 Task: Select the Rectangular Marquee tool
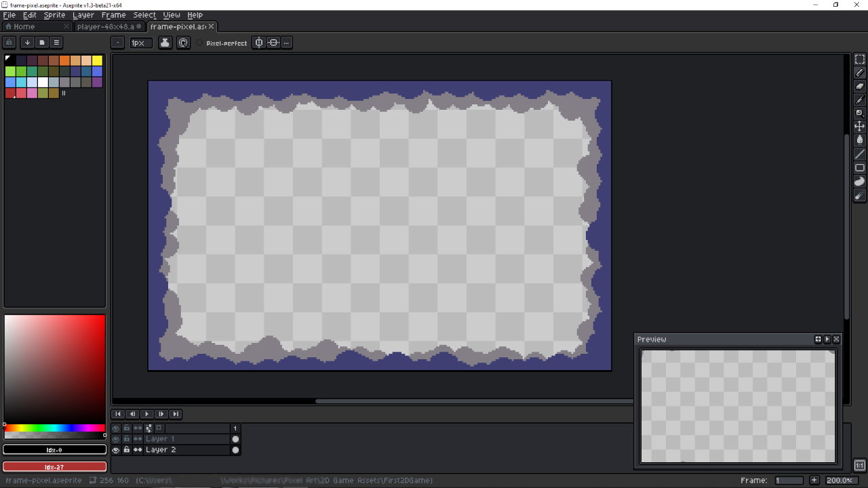859,59
